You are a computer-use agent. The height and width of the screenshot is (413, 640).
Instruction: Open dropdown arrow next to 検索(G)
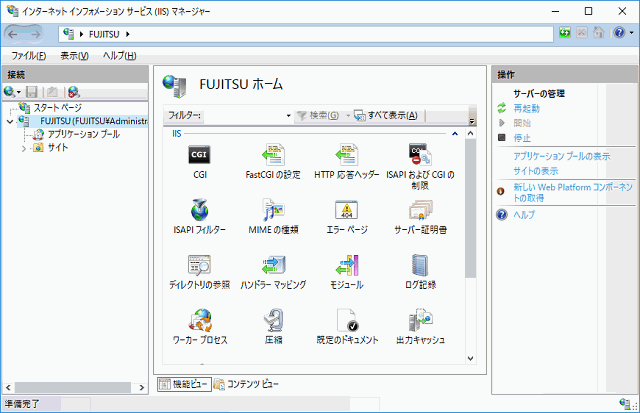point(348,116)
